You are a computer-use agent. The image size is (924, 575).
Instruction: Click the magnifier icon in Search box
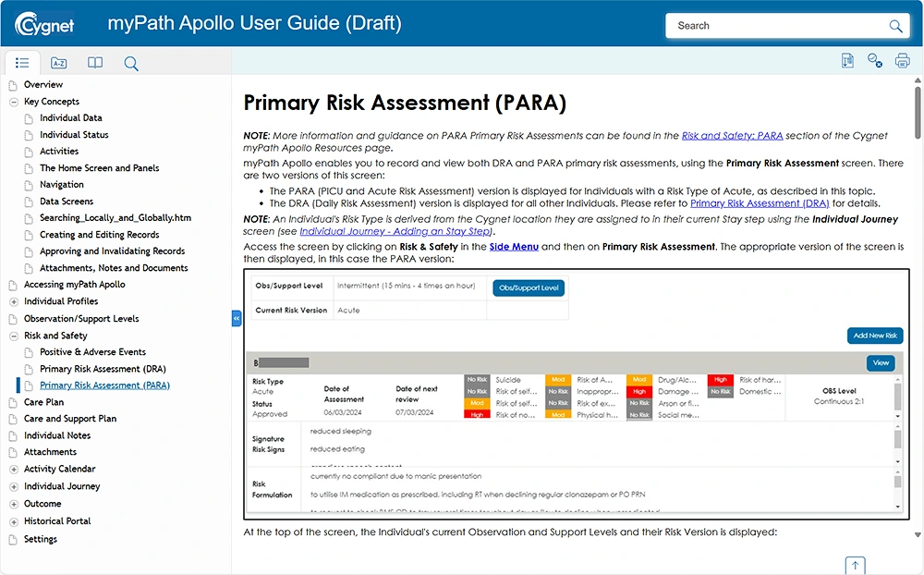pos(895,26)
